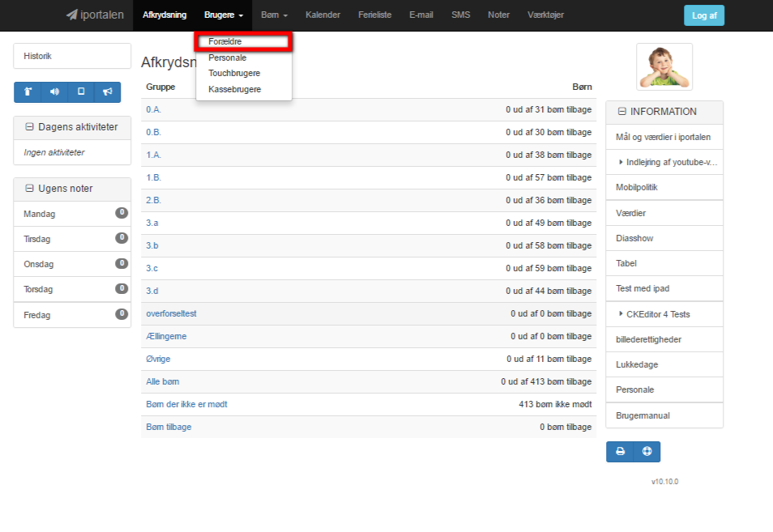Expand the CKEditor 4 Tests item

621,314
